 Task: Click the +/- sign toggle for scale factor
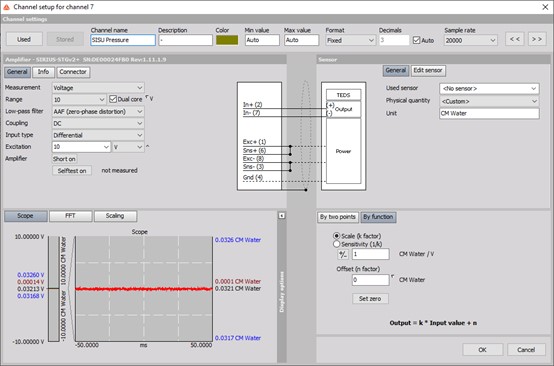[x=343, y=254]
